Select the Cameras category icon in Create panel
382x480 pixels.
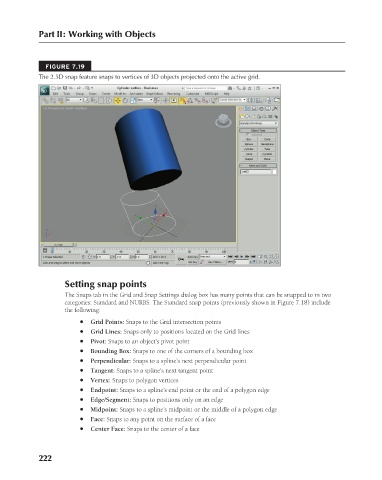pos(259,117)
